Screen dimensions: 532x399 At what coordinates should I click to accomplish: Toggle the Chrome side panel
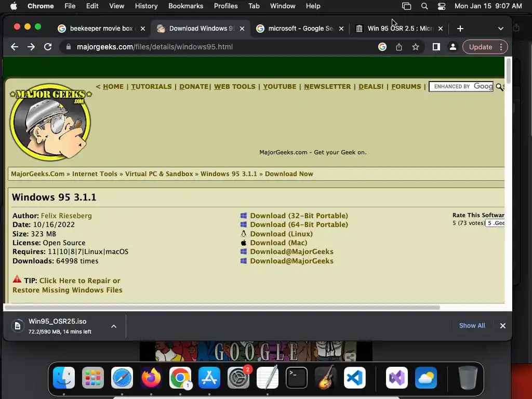(436, 47)
